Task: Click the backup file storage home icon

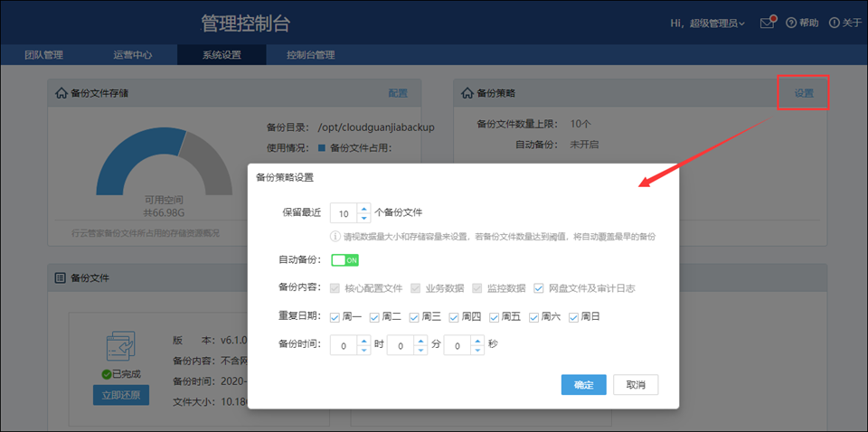Action: tap(61, 93)
